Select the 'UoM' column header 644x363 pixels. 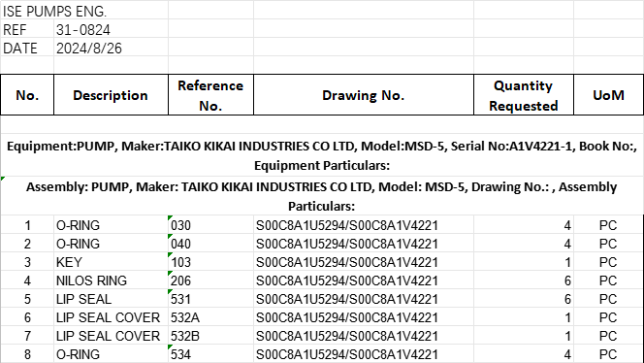(x=608, y=95)
